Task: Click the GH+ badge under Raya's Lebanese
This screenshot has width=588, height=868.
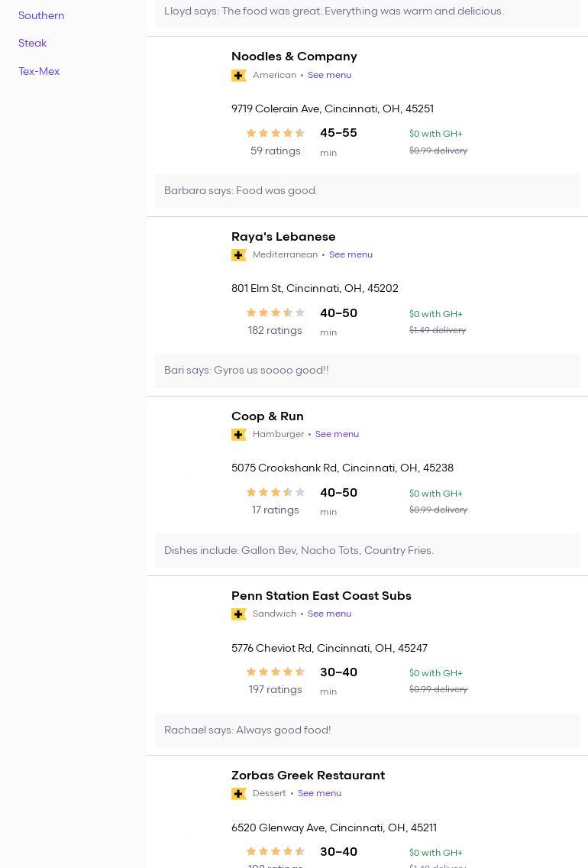Action: click(x=239, y=255)
